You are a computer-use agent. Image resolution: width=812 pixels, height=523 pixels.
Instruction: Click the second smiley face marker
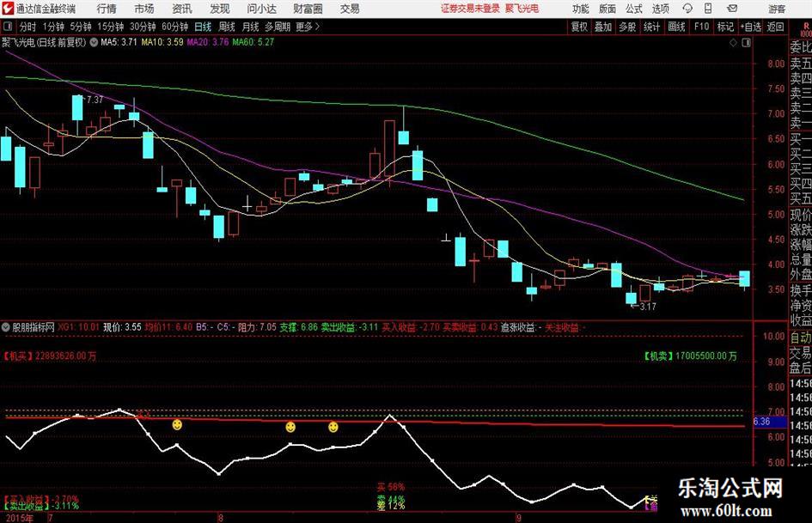coord(290,427)
